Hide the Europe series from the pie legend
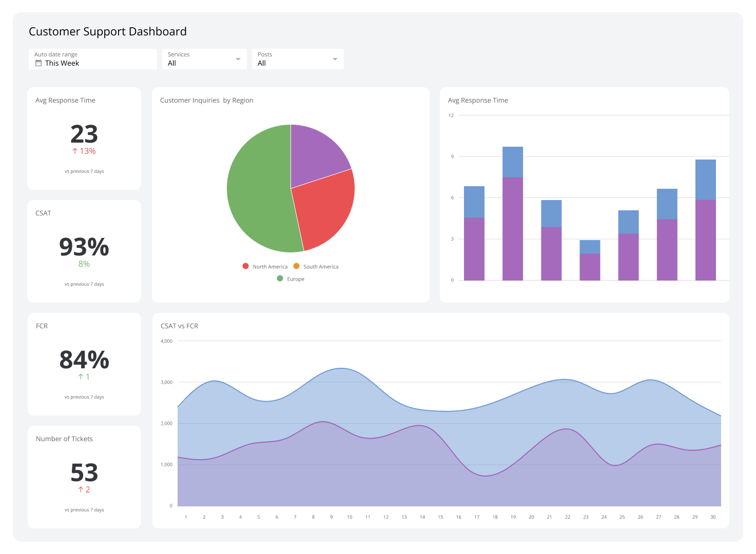Image resolution: width=756 pixels, height=554 pixels. (x=280, y=279)
